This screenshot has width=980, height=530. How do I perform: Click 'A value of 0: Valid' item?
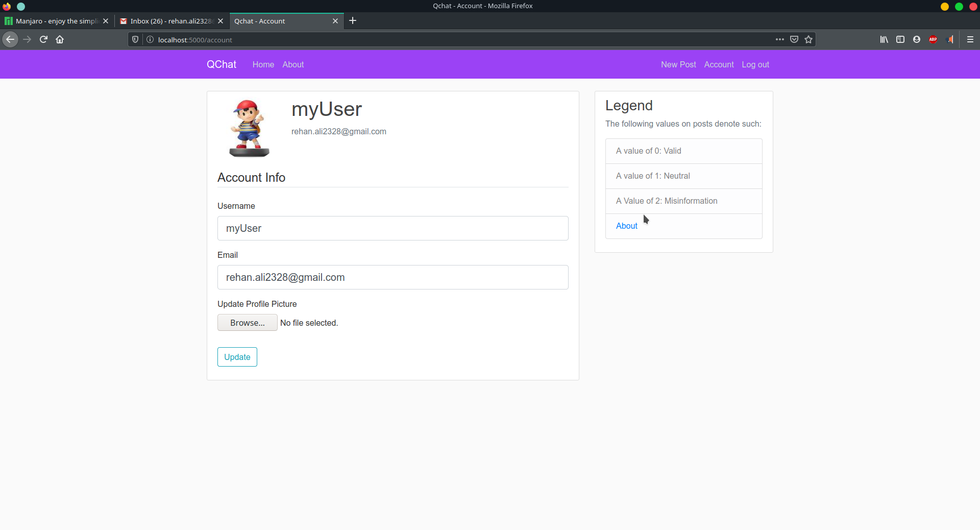[684, 151]
